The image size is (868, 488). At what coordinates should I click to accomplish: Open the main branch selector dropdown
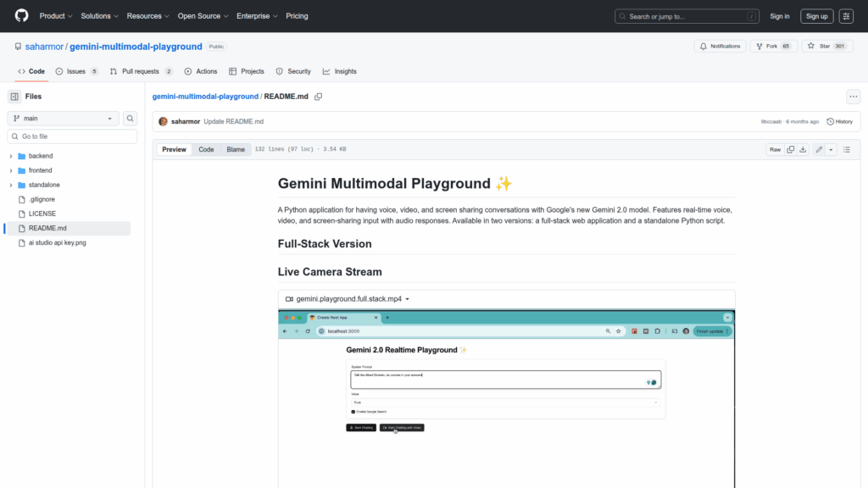(x=64, y=119)
